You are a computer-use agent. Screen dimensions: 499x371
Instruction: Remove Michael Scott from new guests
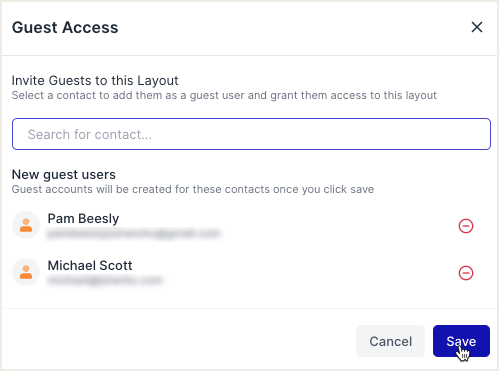click(466, 273)
